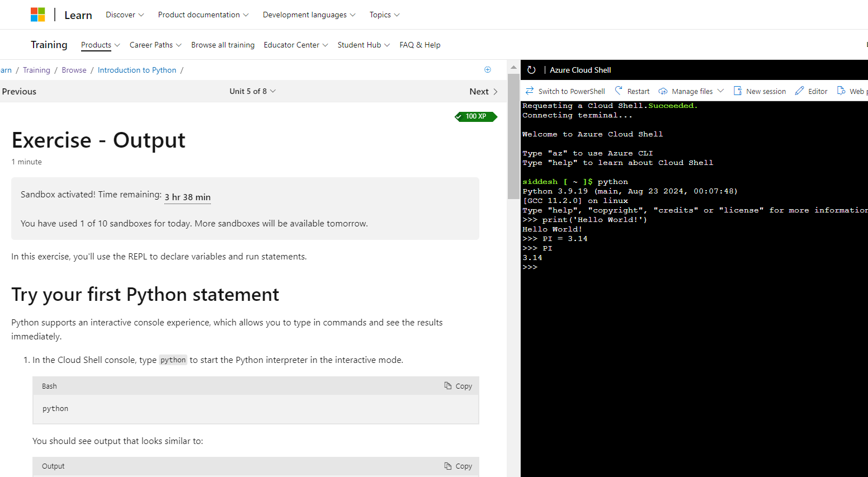Screen dimensions: 868x477
Task: Click the Microsoft logo
Action: point(37,15)
